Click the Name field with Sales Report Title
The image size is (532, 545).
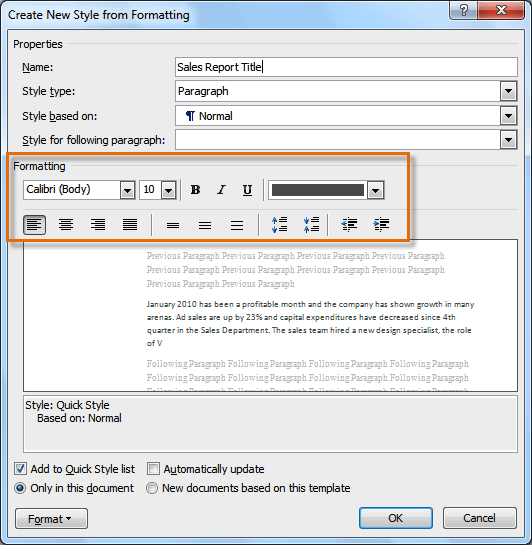tap(346, 67)
